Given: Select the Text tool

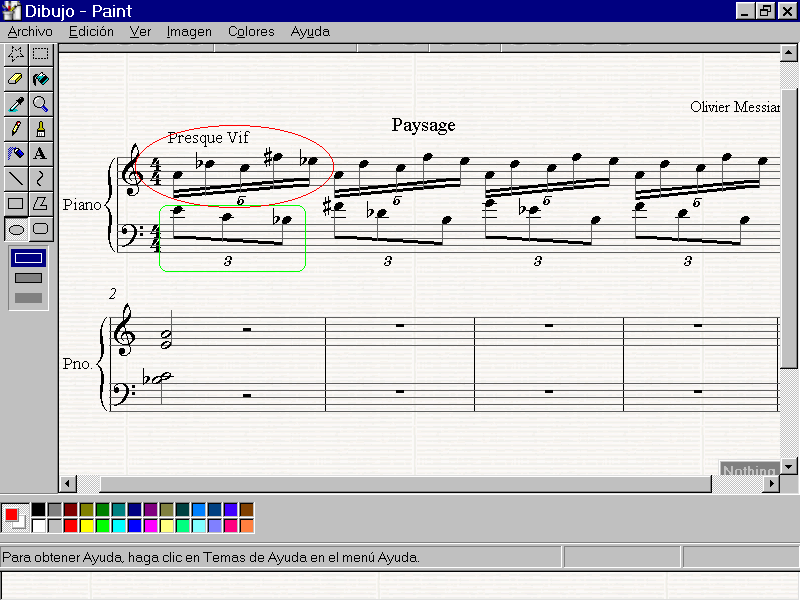Looking at the screenshot, I should [40, 154].
